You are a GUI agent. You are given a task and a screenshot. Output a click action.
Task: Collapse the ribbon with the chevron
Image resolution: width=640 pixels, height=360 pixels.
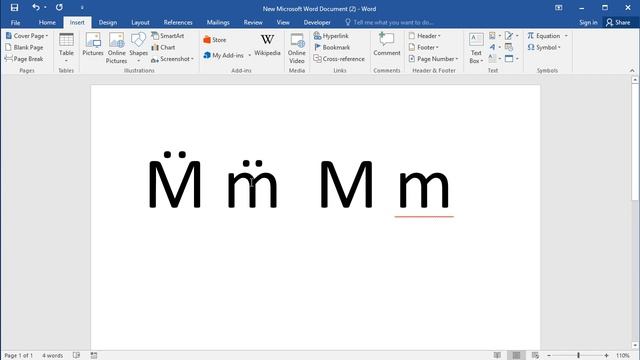coord(632,71)
